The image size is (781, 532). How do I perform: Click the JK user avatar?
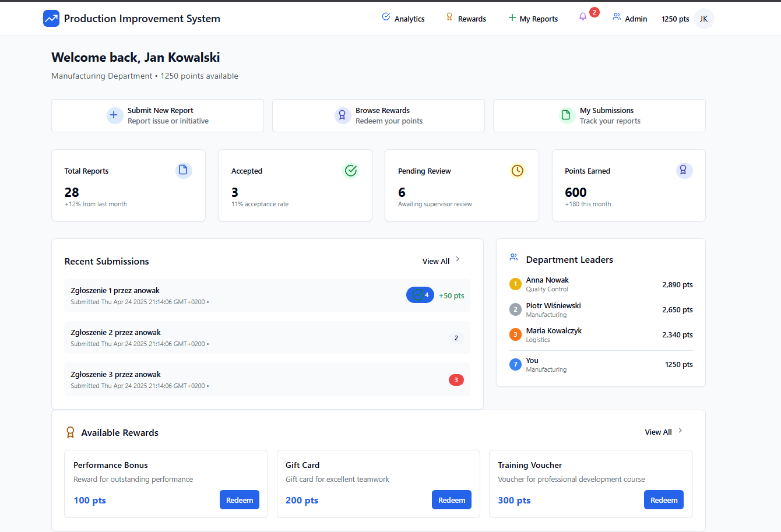coord(703,19)
